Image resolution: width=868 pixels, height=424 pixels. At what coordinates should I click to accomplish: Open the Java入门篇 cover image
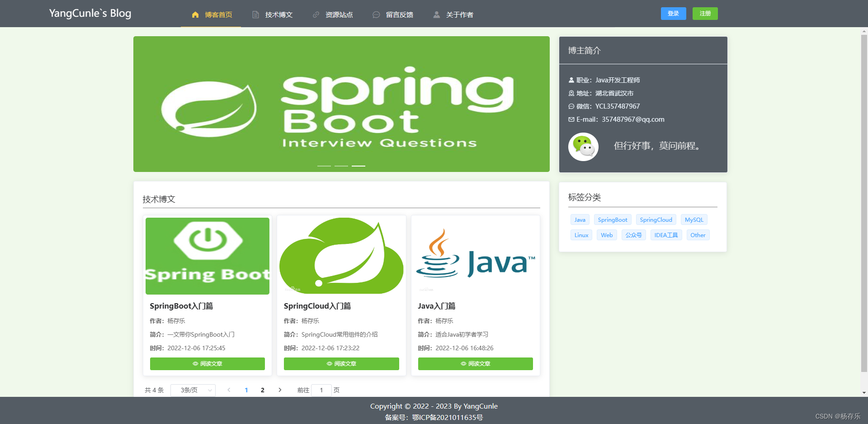coord(476,256)
